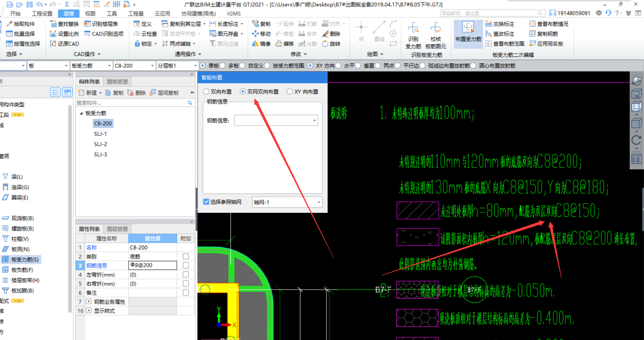Click 还原CAD restore tool
Viewport: 644px width, 340px height.
(64, 44)
